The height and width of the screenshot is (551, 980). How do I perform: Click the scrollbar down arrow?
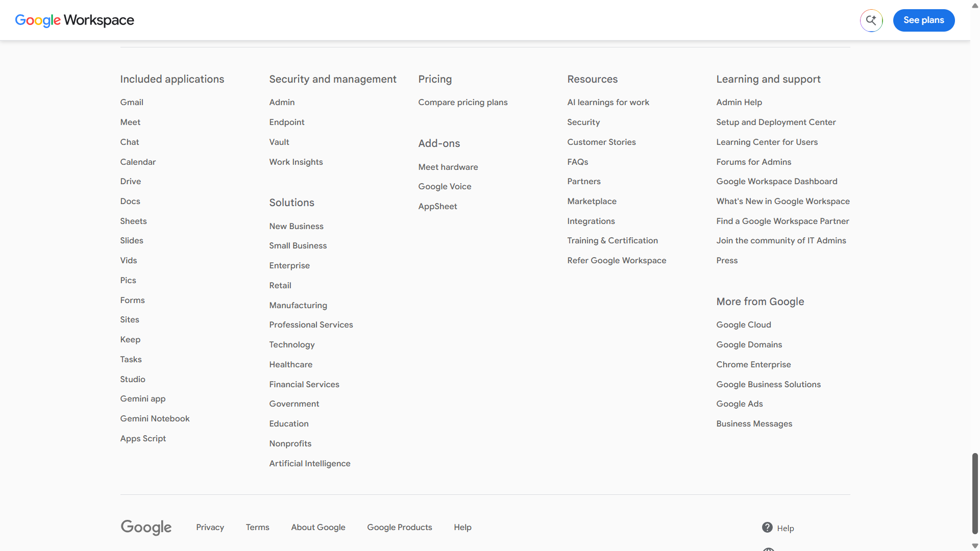975,545
